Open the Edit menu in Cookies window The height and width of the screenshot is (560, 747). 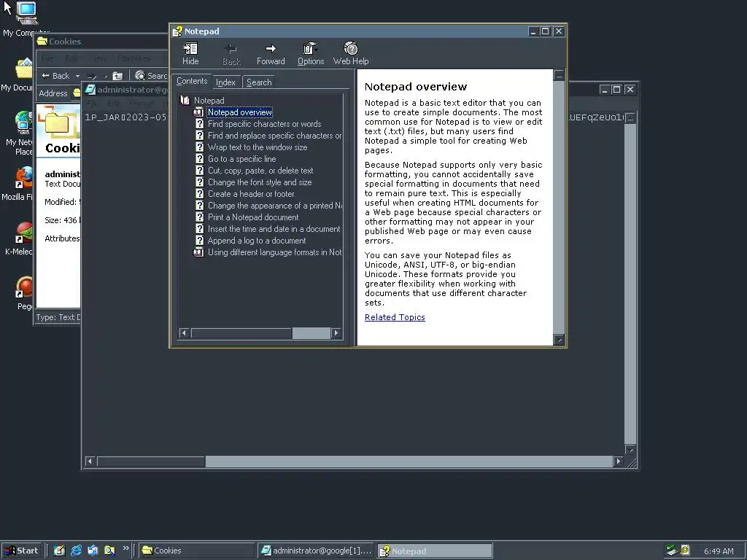pyautogui.click(x=71, y=58)
